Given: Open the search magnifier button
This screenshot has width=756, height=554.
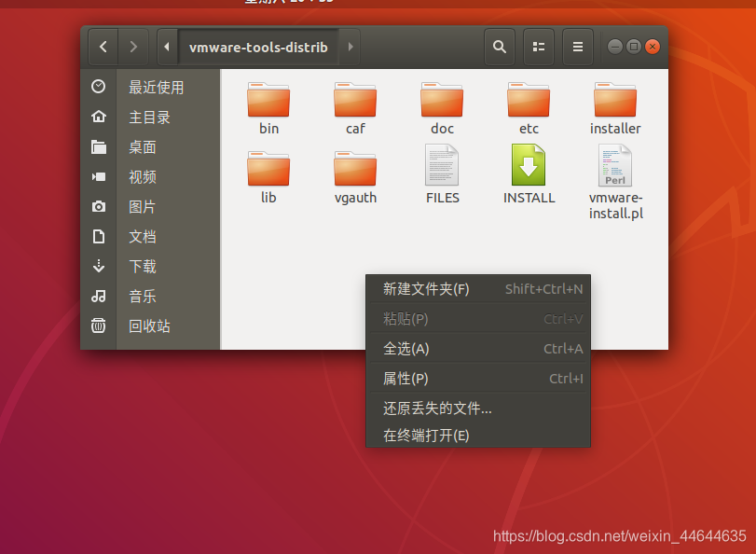Looking at the screenshot, I should point(500,47).
